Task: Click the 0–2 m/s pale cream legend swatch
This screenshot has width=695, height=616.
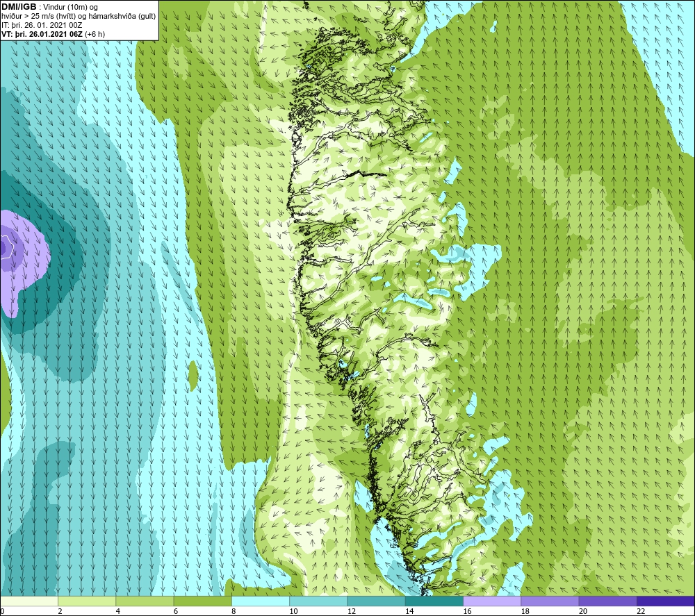Action: [x=28, y=601]
